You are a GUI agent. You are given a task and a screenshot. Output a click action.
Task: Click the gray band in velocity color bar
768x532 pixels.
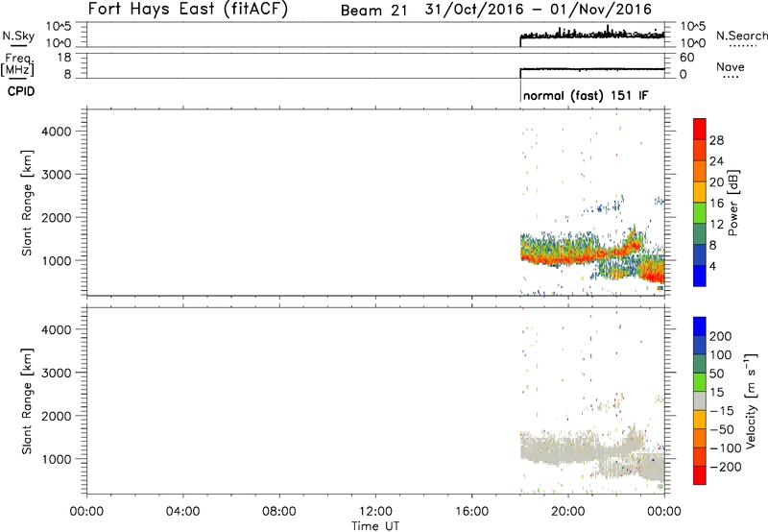700,400
